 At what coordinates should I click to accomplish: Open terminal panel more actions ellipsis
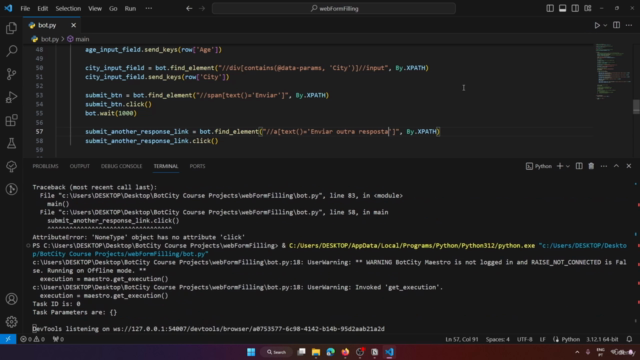(604, 166)
